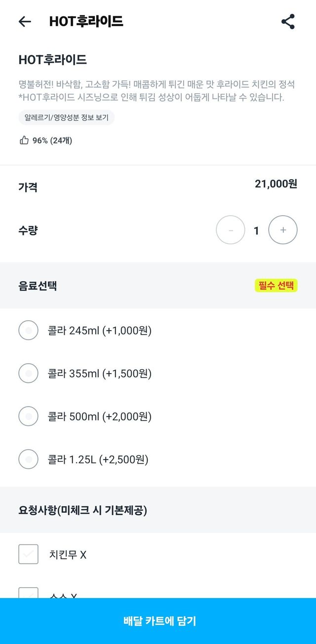Tap the 필수 선택 badge
Viewport: 316px width, 644px height.
click(x=276, y=286)
